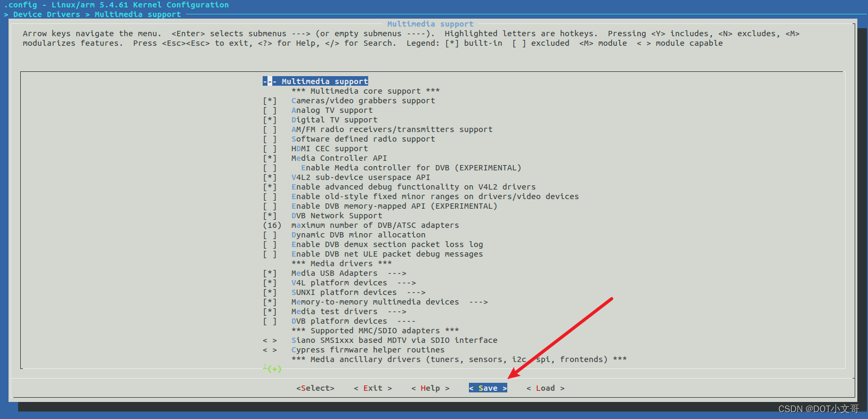Click the Help button
868x419 pixels.
(431, 388)
